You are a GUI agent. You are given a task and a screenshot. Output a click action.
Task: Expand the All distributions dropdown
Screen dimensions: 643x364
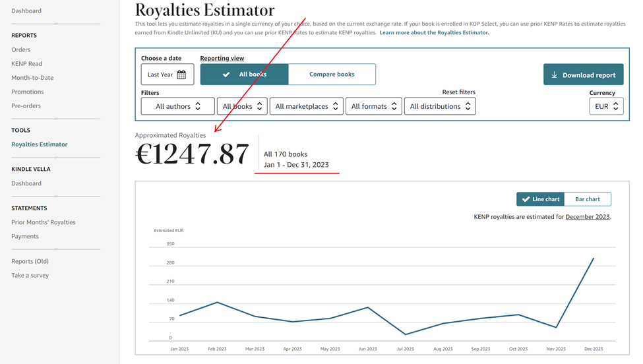tap(439, 106)
